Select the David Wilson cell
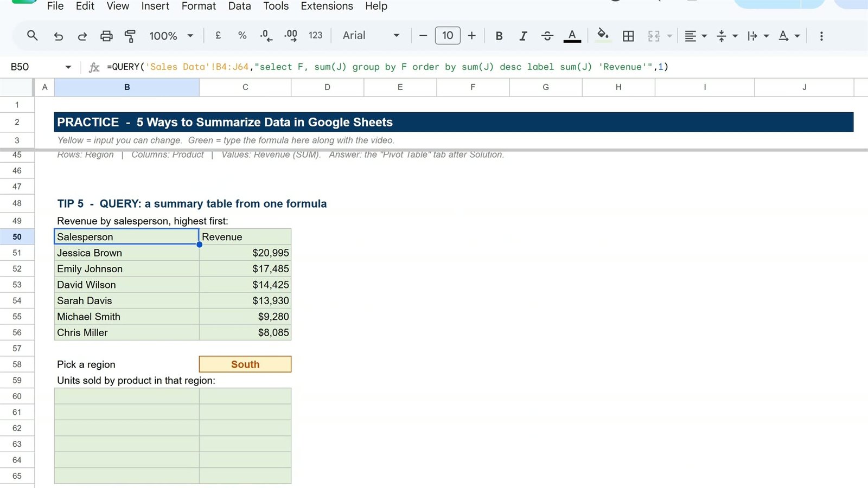Screen dimensions: 868x488 (126, 285)
